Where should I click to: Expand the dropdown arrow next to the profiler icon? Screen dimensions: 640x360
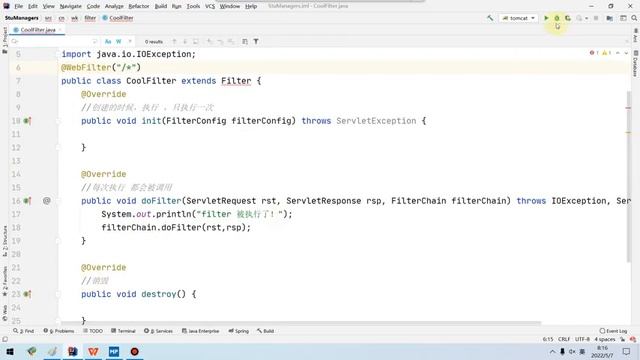pos(587,18)
